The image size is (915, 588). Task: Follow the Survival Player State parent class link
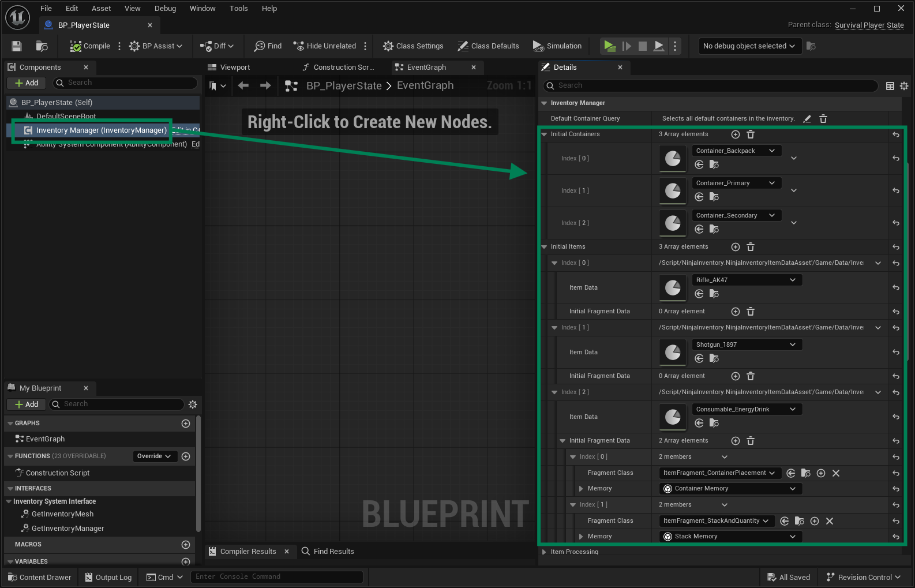[x=869, y=25]
